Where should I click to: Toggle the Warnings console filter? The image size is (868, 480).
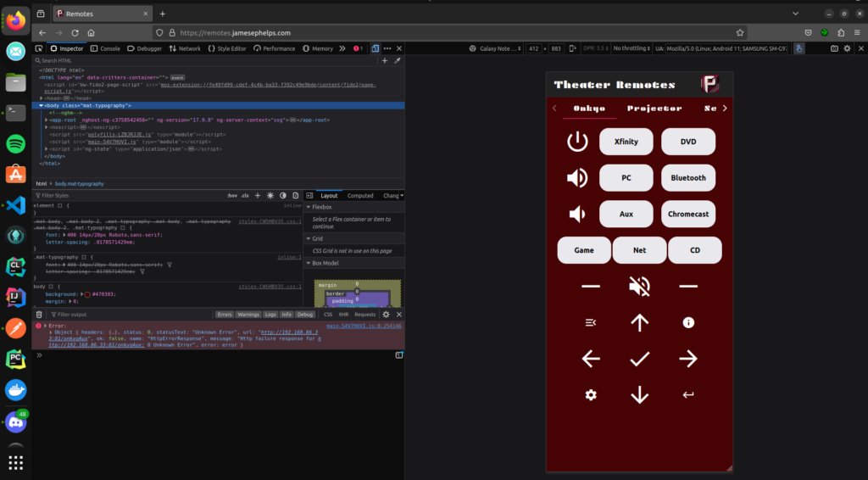[248, 315]
